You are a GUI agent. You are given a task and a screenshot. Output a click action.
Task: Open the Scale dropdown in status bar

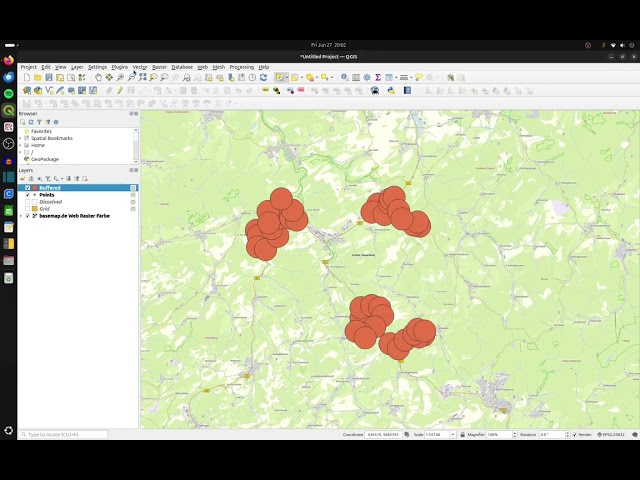(x=453, y=435)
